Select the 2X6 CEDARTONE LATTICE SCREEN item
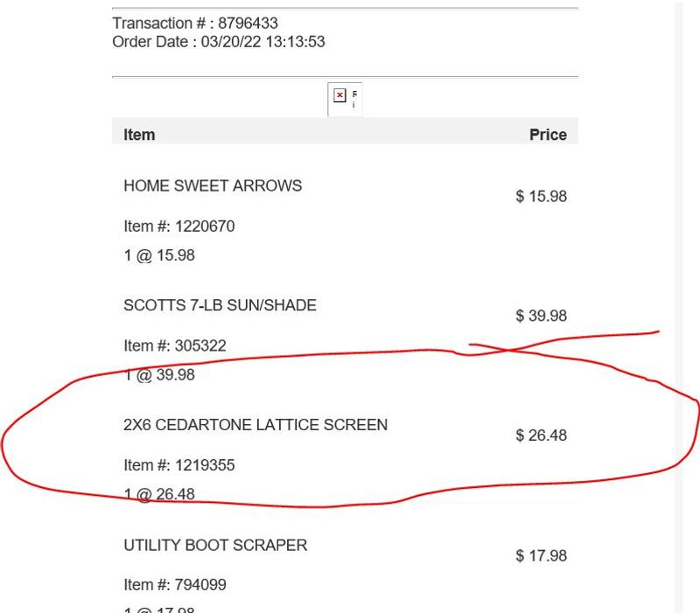 point(255,425)
